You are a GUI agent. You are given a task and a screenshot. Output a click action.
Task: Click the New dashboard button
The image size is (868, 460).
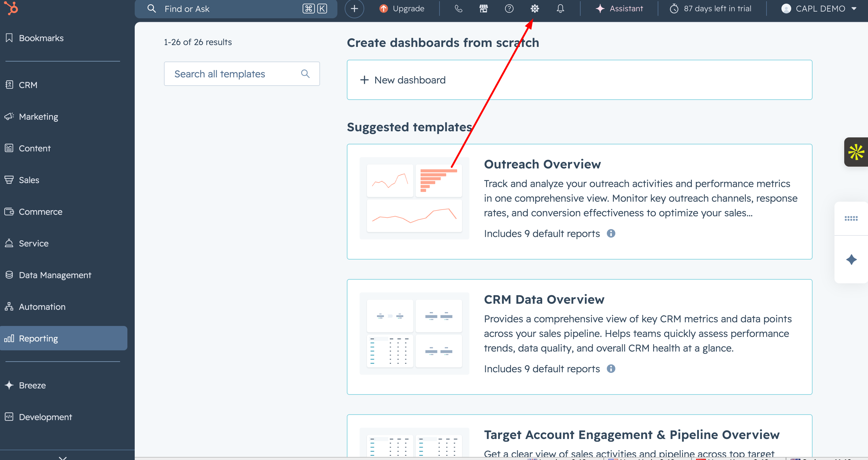point(410,80)
